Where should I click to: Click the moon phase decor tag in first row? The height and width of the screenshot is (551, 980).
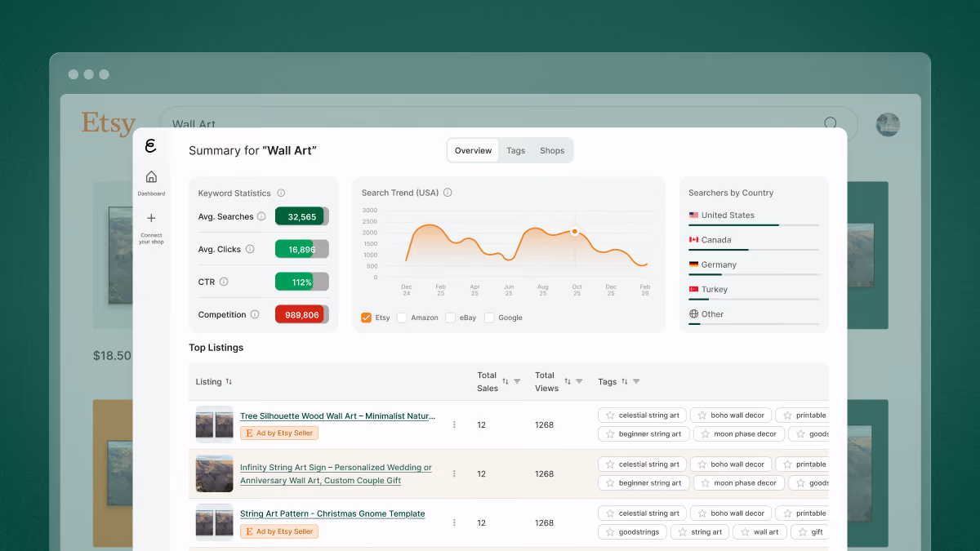click(x=739, y=434)
